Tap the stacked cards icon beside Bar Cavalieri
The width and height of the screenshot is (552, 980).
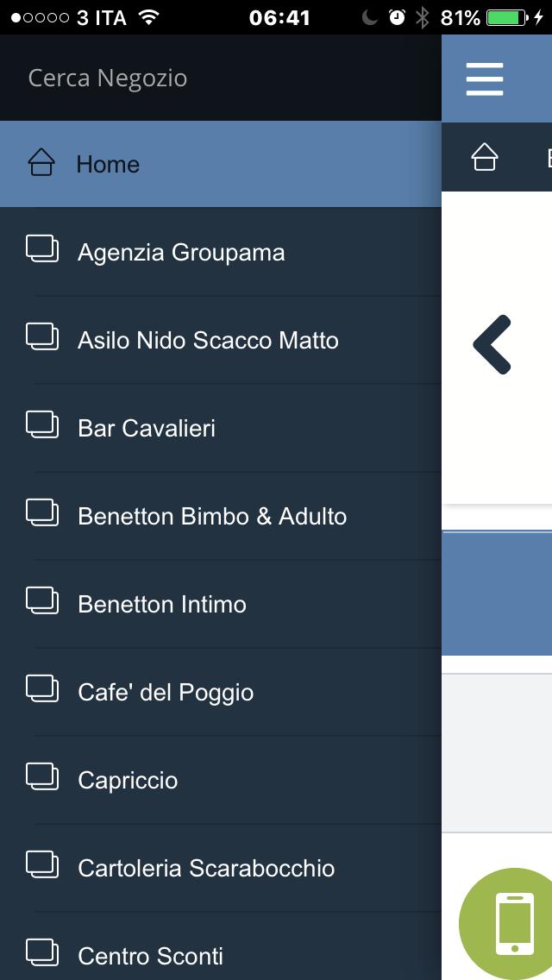pyautogui.click(x=42, y=425)
